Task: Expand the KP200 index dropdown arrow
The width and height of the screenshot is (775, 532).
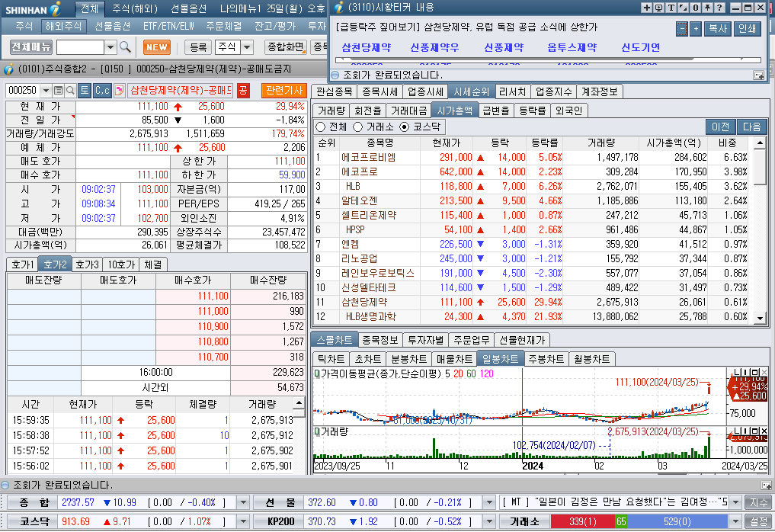Action: tap(488, 521)
